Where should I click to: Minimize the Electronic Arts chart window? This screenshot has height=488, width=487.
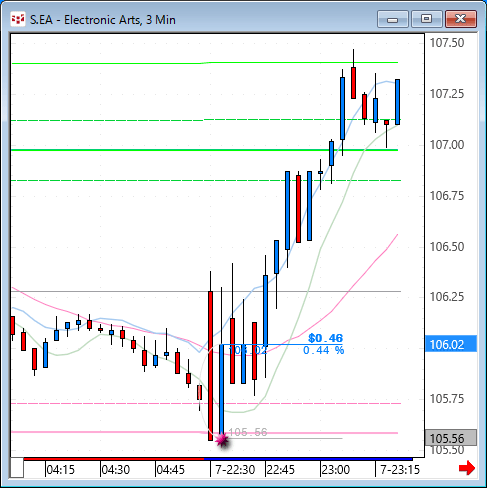[x=393, y=19]
